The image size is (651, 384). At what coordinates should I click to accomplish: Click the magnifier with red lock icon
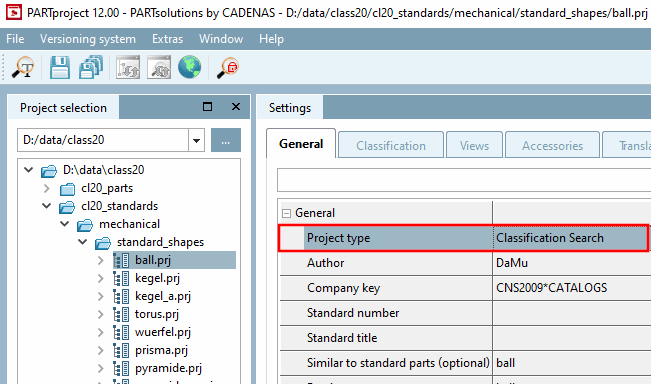click(x=228, y=68)
